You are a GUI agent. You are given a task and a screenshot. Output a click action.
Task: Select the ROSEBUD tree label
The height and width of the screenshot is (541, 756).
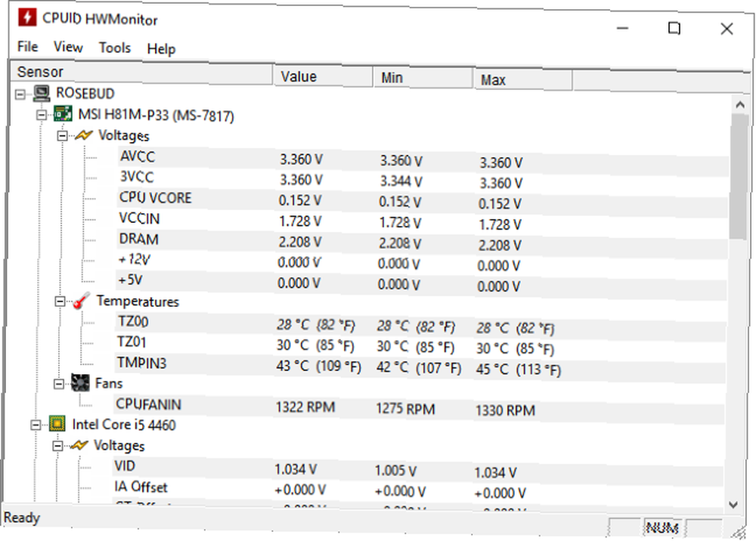click(85, 93)
